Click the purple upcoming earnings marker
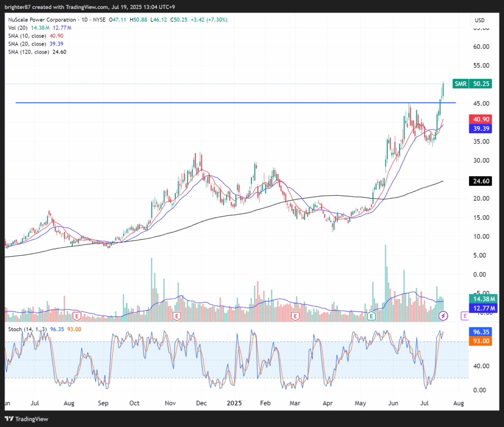Screen dimensions: 504x427 pos(465,316)
